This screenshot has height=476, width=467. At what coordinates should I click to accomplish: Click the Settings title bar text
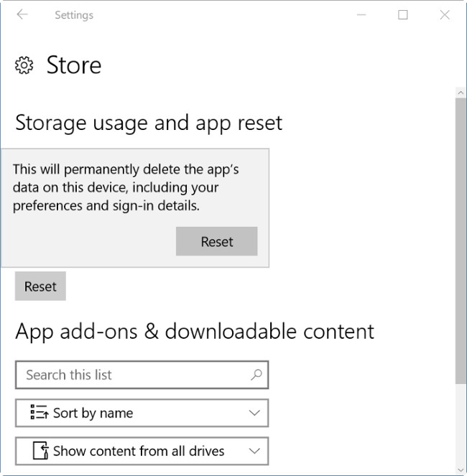click(74, 15)
